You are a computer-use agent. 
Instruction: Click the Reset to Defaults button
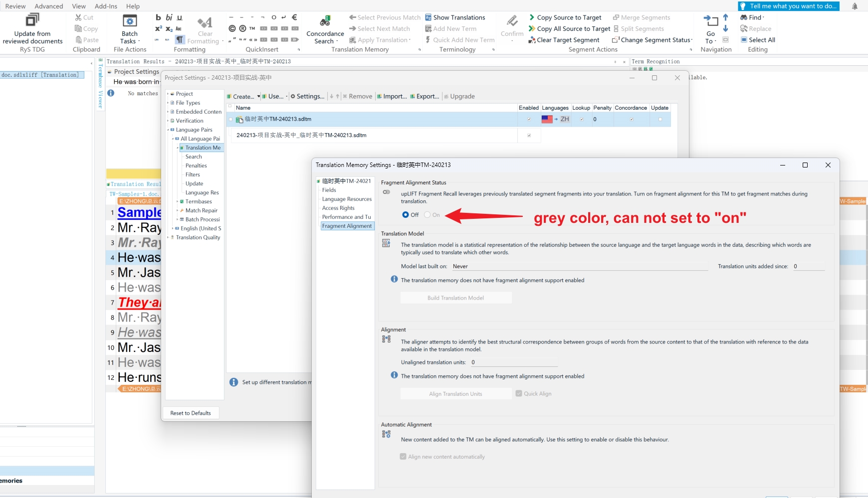pyautogui.click(x=191, y=413)
